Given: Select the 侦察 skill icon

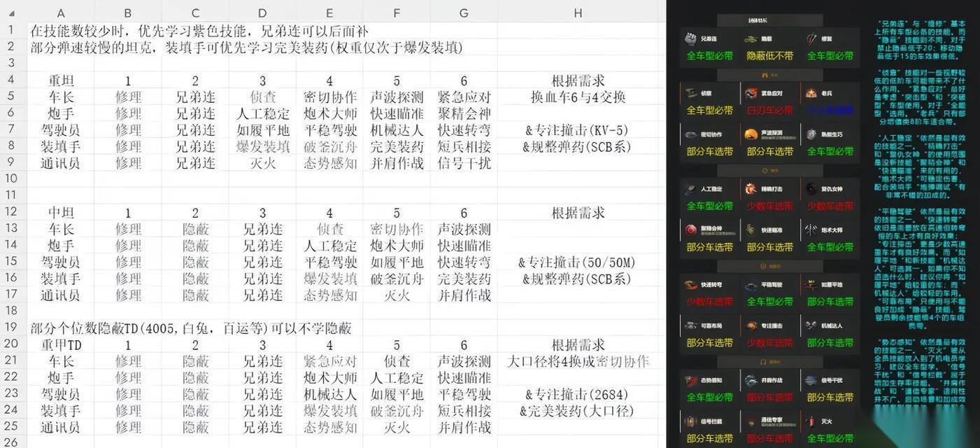Looking at the screenshot, I should (x=690, y=93).
